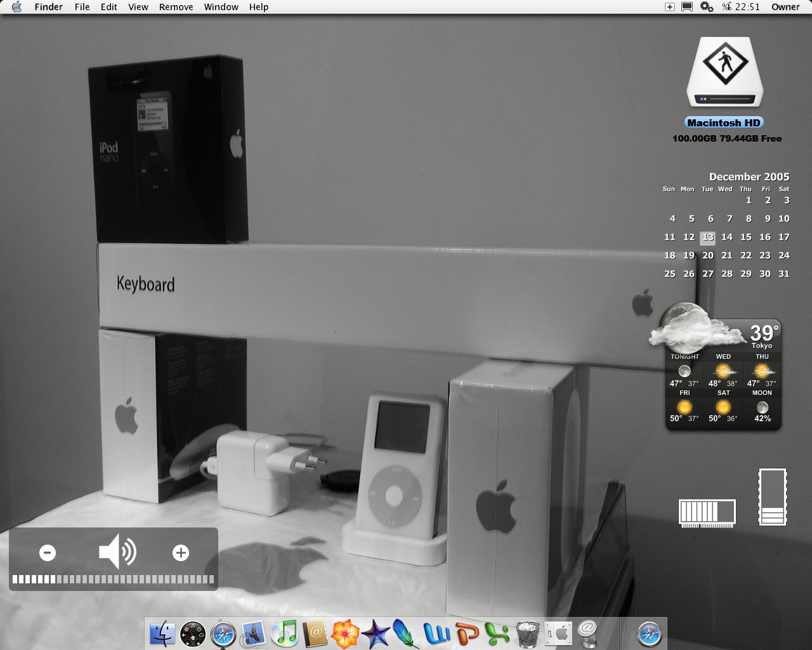Increase volume with the plus button
Viewport: 812px width, 650px height.
click(x=181, y=553)
